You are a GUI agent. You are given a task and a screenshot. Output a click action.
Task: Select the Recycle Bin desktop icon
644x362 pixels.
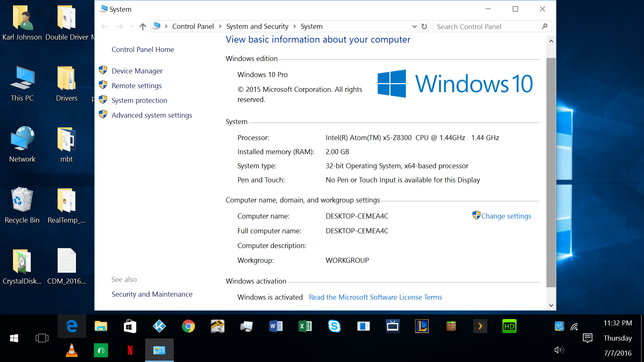pos(22,205)
